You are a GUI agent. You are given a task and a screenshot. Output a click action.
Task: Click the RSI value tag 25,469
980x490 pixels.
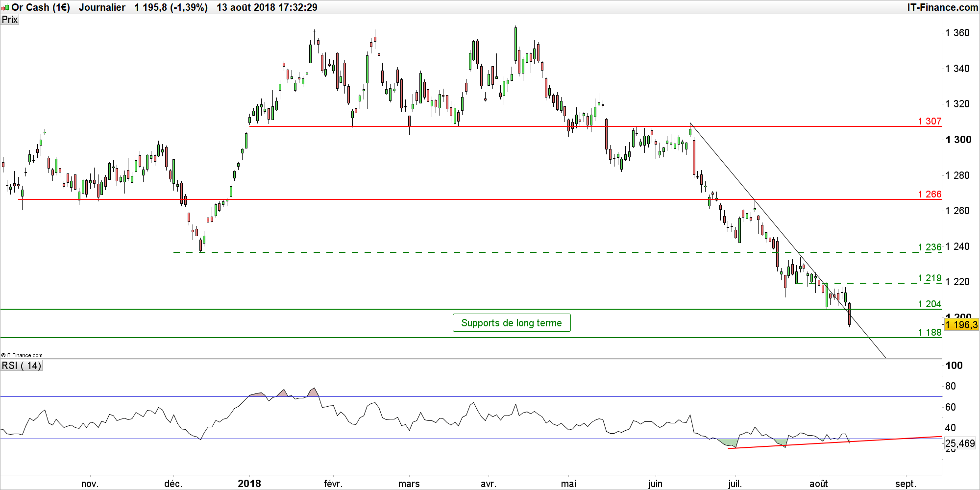coord(960,443)
